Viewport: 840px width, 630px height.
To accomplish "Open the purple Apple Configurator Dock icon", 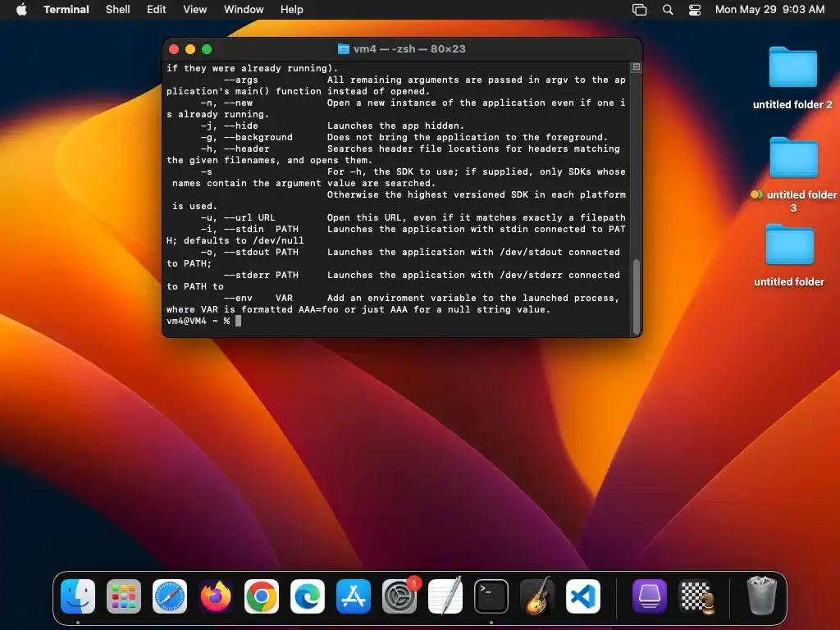I will tap(650, 596).
